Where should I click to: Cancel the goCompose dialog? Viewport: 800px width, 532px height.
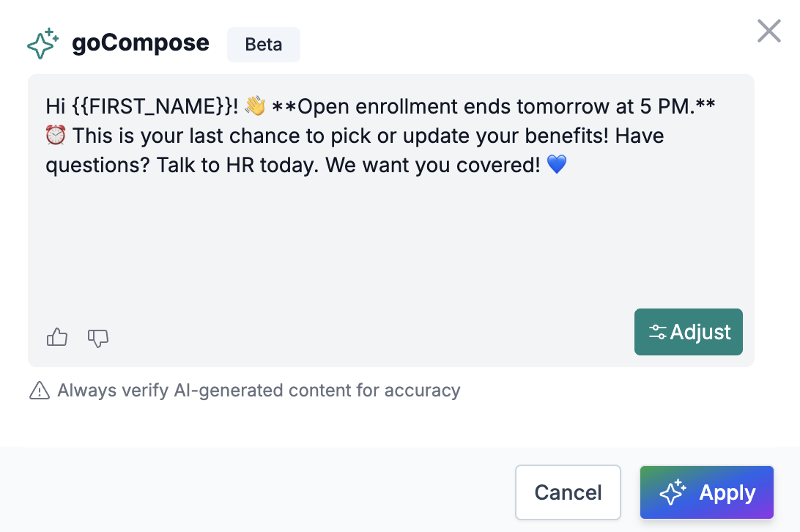pyautogui.click(x=568, y=492)
